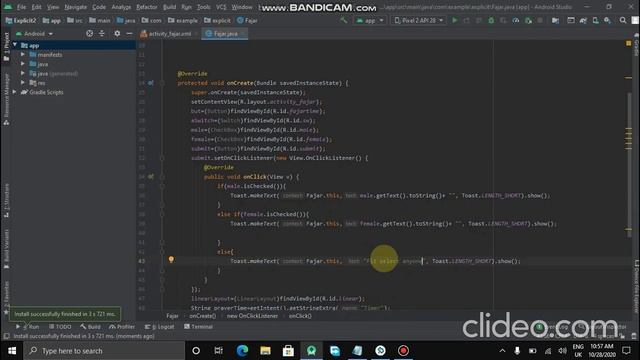The height and width of the screenshot is (360, 640).
Task: Hide Project panel with minus icon
Action: 129,33
